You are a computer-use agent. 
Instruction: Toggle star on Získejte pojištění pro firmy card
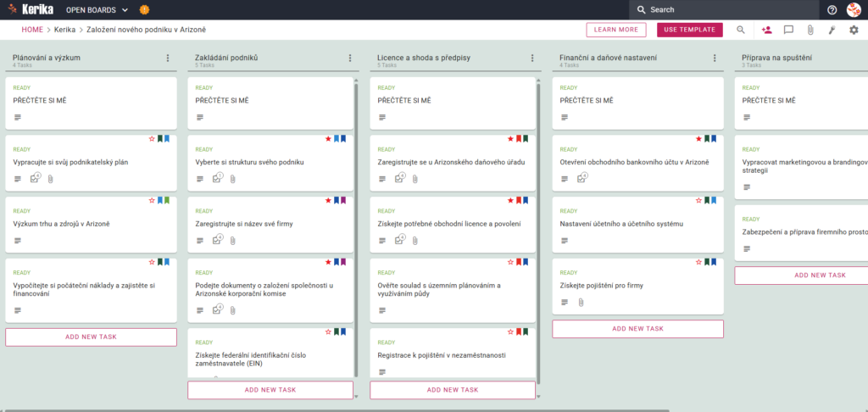pyautogui.click(x=698, y=262)
